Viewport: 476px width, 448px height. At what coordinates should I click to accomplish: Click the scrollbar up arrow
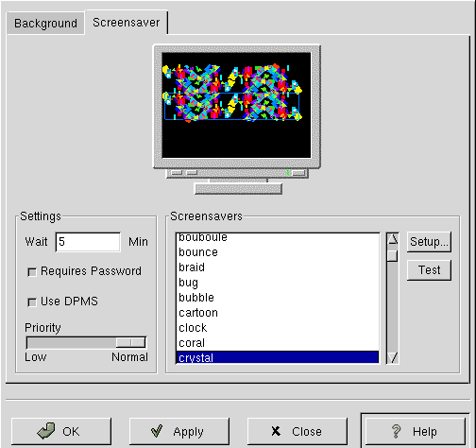[x=393, y=239]
